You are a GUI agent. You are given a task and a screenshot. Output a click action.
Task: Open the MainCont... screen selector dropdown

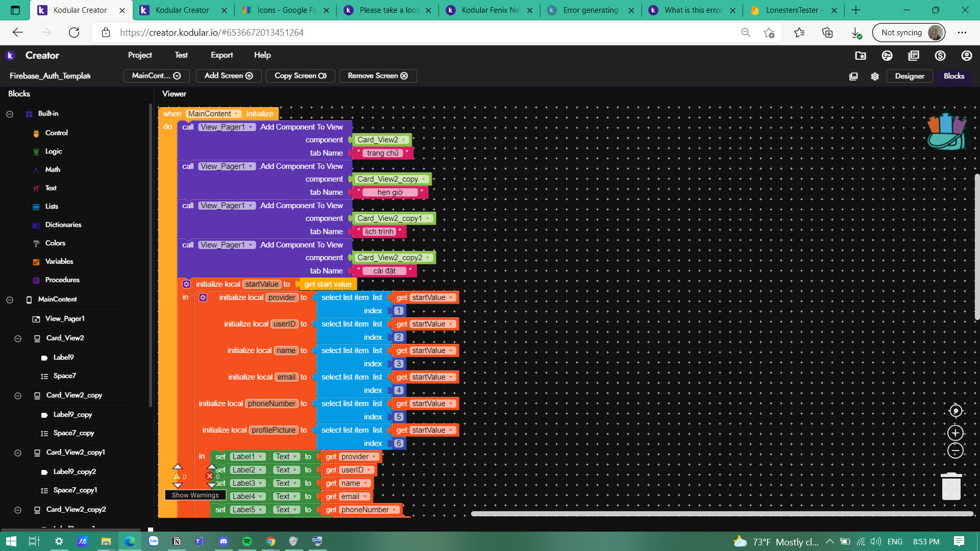pos(157,76)
